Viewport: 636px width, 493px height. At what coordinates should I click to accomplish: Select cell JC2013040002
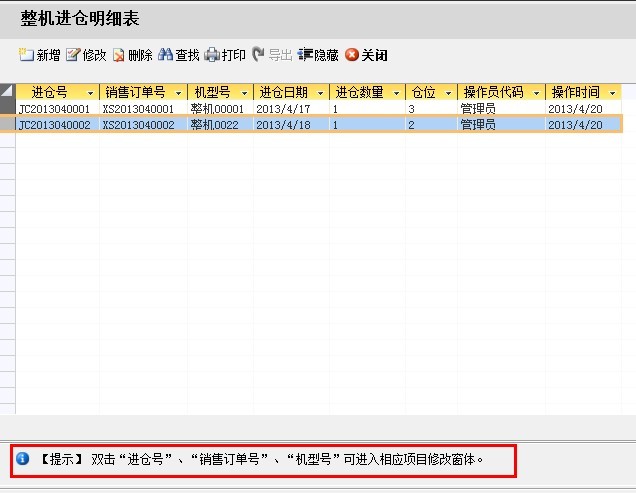pyautogui.click(x=58, y=125)
